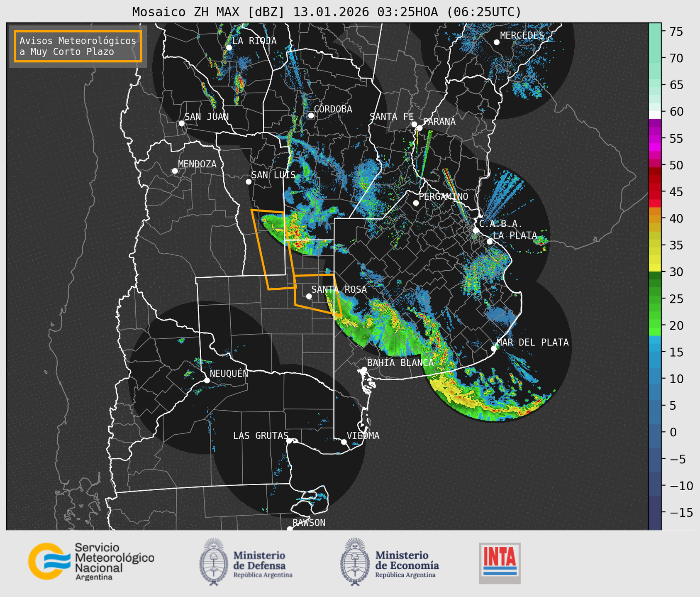Click the 75 dBZ colorbar value
The image size is (700, 597).
point(676,32)
